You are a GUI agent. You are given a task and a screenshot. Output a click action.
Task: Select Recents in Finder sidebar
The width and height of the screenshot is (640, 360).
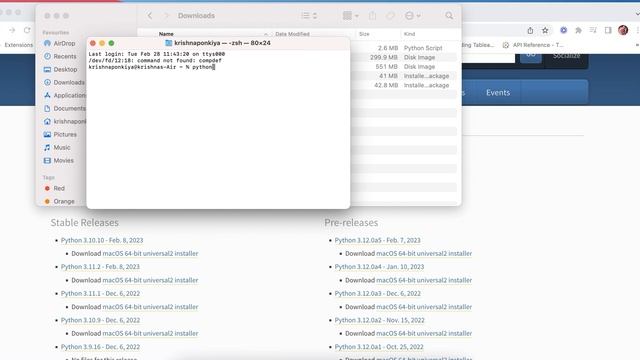(60, 56)
